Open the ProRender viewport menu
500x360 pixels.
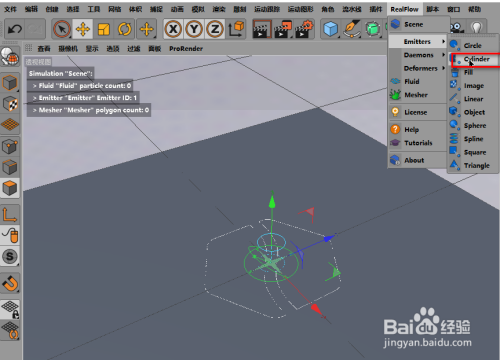186,49
